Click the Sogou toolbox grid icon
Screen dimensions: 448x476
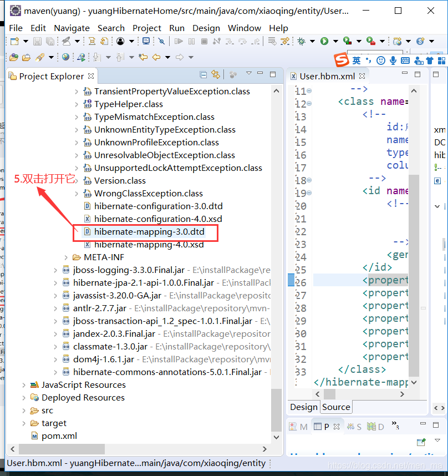pyautogui.click(x=442, y=60)
